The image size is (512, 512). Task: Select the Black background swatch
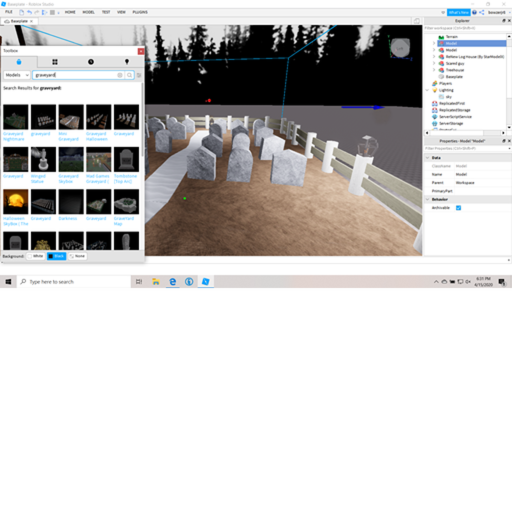pyautogui.click(x=56, y=256)
